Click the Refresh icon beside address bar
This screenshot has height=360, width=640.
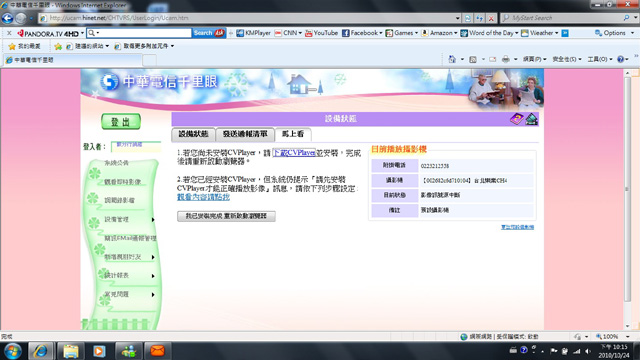479,18
